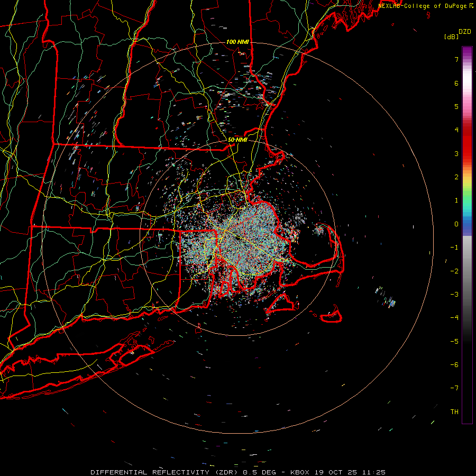The width and height of the screenshot is (476, 476).
Task: Click the 2 value on the color scale
Action: (x=456, y=177)
